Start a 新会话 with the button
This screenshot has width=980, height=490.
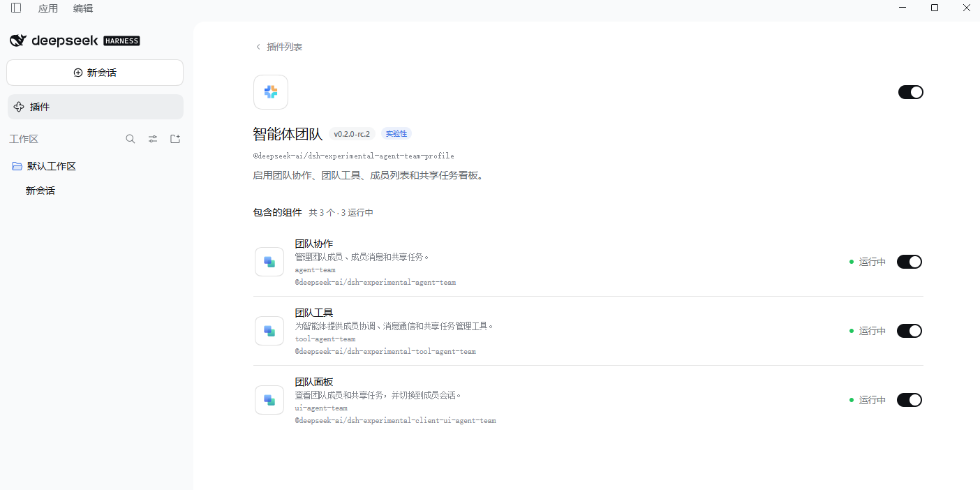point(95,73)
